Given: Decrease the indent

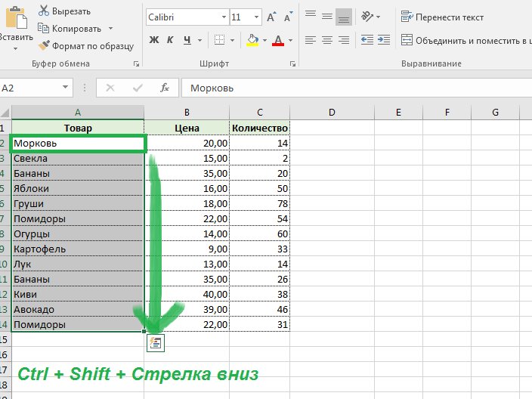Looking at the screenshot, I should [x=367, y=40].
